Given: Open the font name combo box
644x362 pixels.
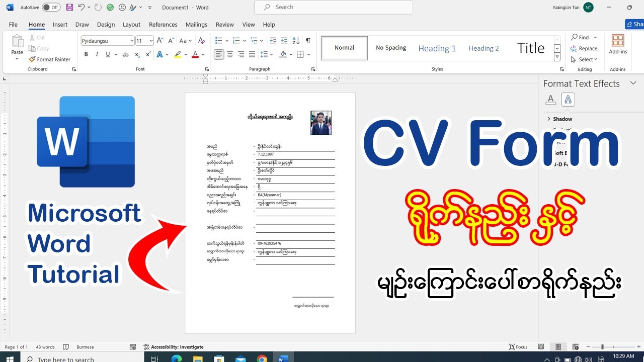Looking at the screenshot, I should click(x=108, y=41).
